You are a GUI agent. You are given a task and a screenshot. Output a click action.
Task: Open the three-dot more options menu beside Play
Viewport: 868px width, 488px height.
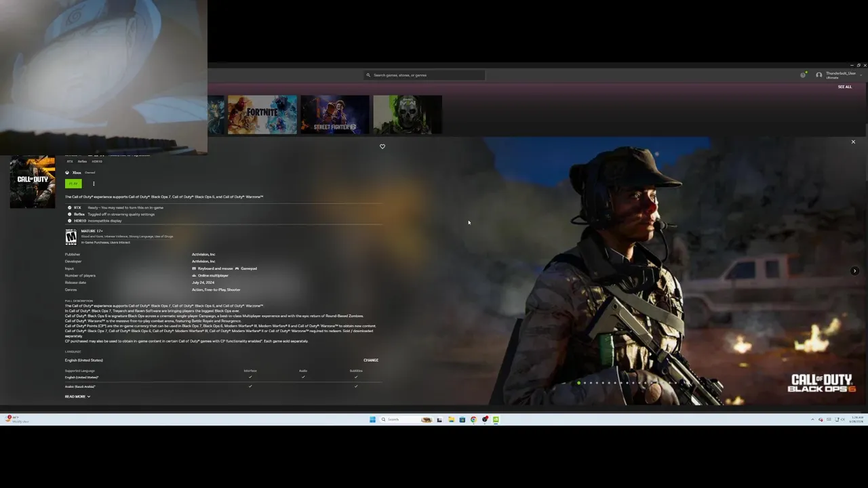click(94, 184)
